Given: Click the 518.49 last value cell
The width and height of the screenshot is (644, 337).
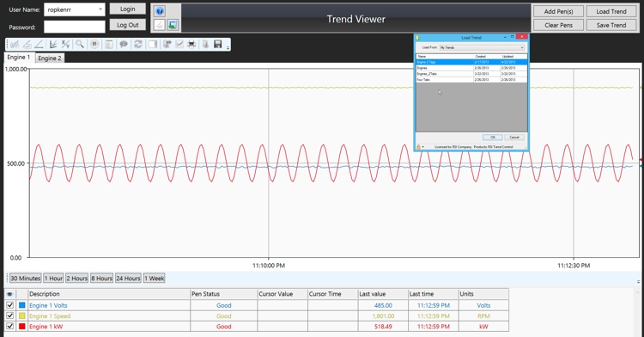Looking at the screenshot, I should pyautogui.click(x=383, y=327).
